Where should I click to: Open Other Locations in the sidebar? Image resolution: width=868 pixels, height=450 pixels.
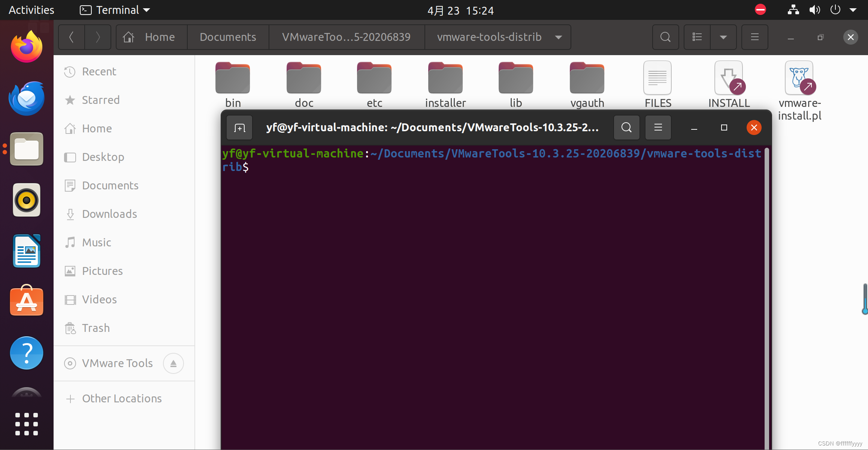coord(124,399)
